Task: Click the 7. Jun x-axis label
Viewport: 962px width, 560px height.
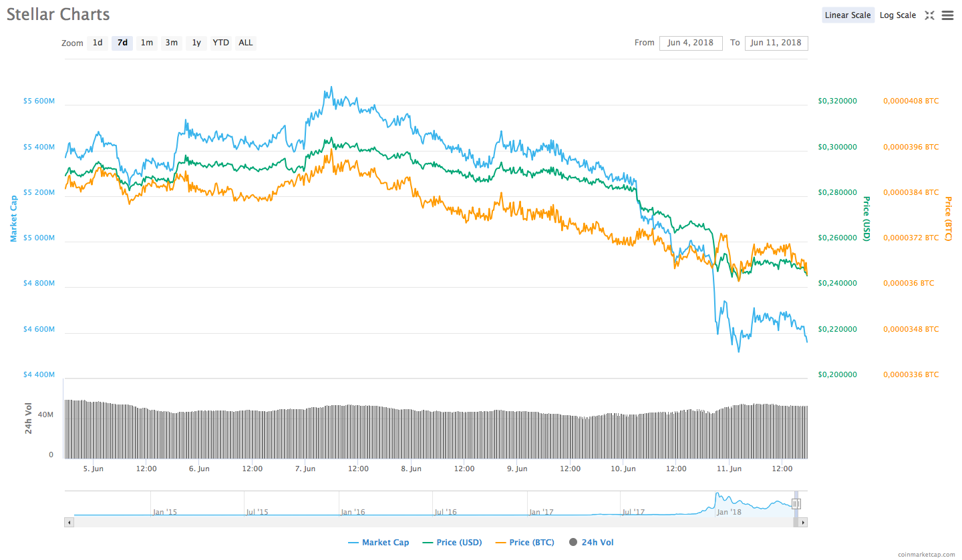Action: [305, 469]
